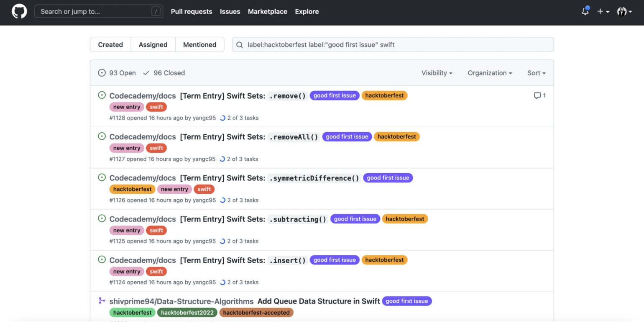The height and width of the screenshot is (324, 644).
Task: Open the Swift Sets .insert() issue title
Action: [x=244, y=260]
